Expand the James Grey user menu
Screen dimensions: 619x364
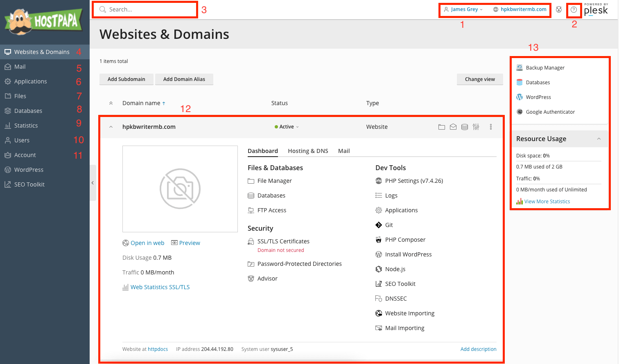(x=464, y=9)
